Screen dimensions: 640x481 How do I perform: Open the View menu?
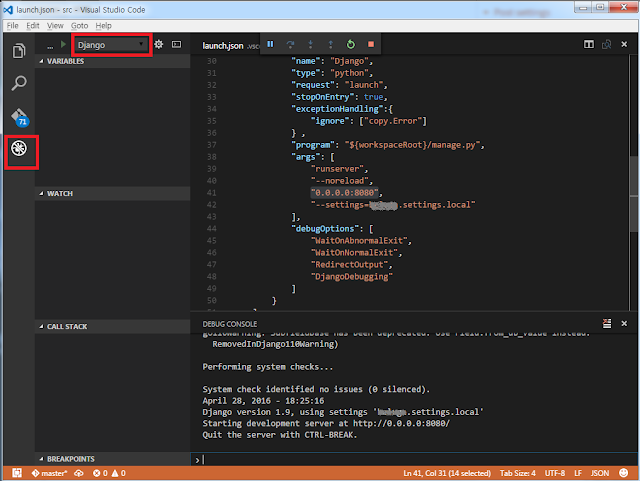(x=55, y=26)
